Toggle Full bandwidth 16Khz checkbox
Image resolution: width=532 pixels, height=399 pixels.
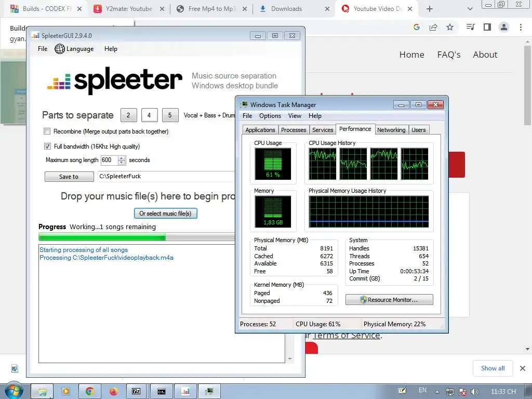click(47, 146)
